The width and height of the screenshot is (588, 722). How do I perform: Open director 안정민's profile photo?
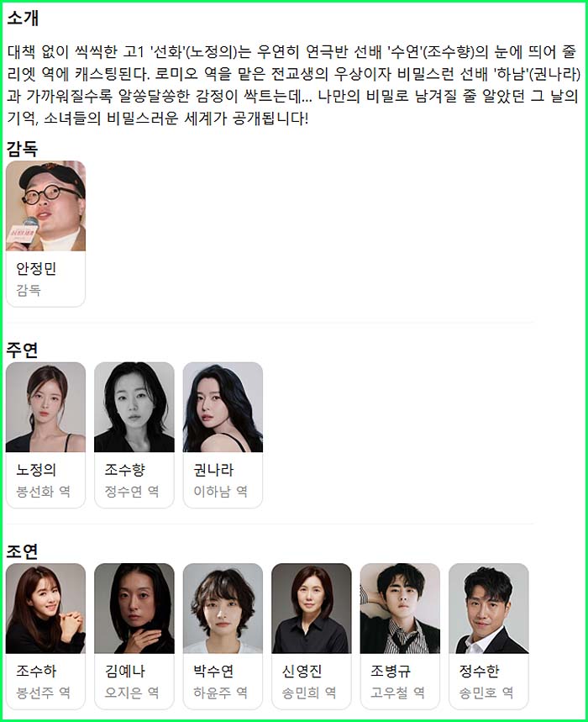[45, 206]
